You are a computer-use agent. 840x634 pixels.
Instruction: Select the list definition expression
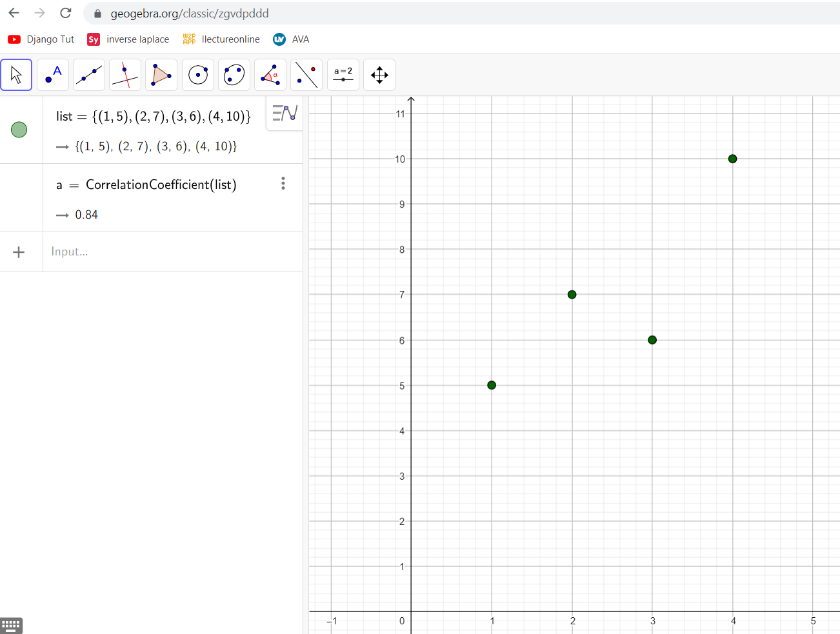point(154,116)
